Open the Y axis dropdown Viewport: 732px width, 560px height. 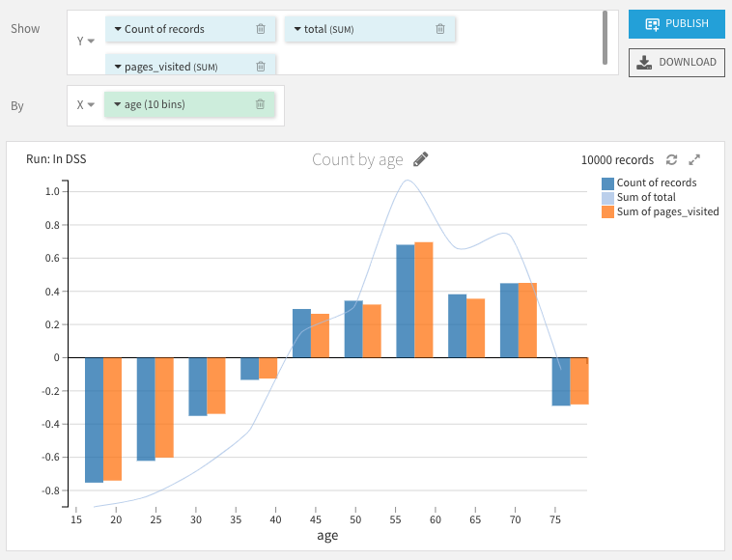point(85,41)
